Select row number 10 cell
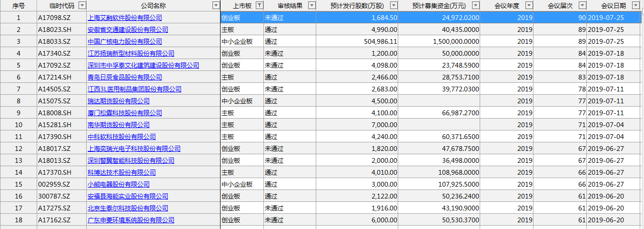 [19, 125]
